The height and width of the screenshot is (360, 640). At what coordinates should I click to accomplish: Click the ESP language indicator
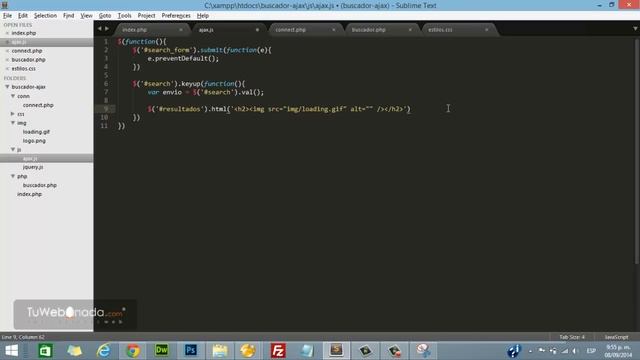pyautogui.click(x=591, y=351)
